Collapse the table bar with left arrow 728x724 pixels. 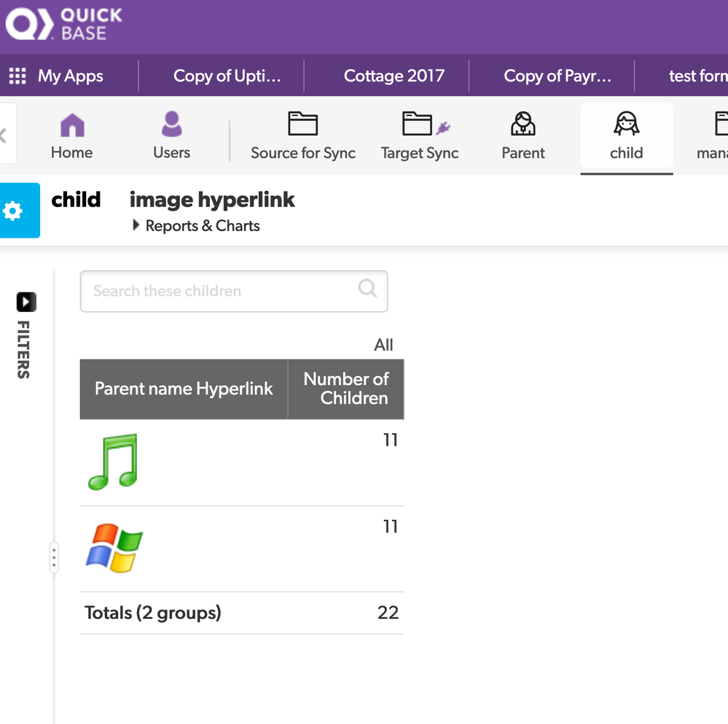pyautogui.click(x=4, y=135)
